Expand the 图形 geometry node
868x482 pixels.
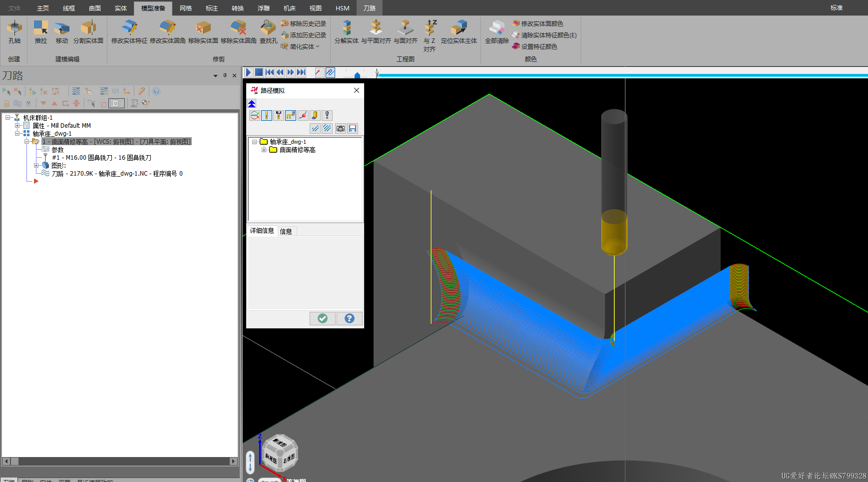(36, 166)
